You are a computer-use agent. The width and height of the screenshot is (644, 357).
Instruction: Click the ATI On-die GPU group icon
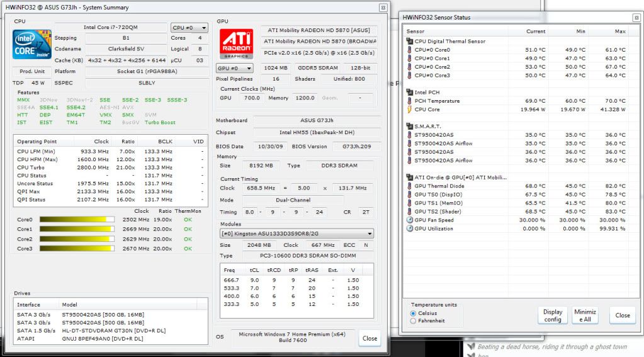(x=409, y=177)
